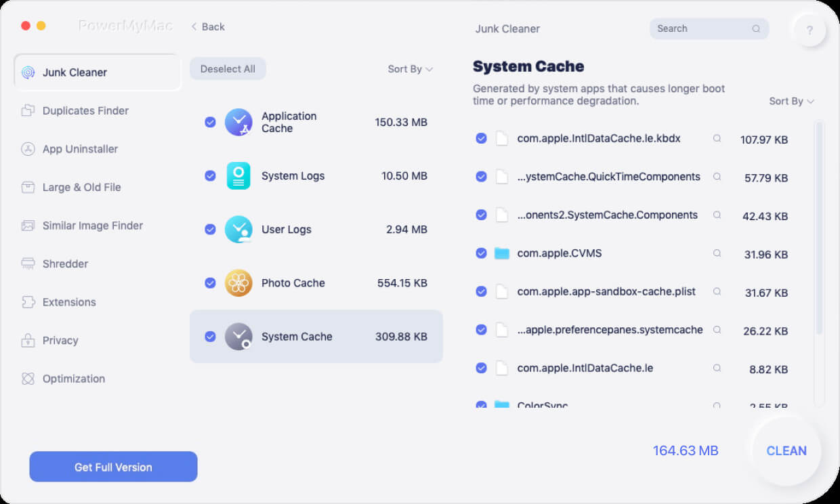
Task: Open the Junk Cleaner module
Action: 98,72
